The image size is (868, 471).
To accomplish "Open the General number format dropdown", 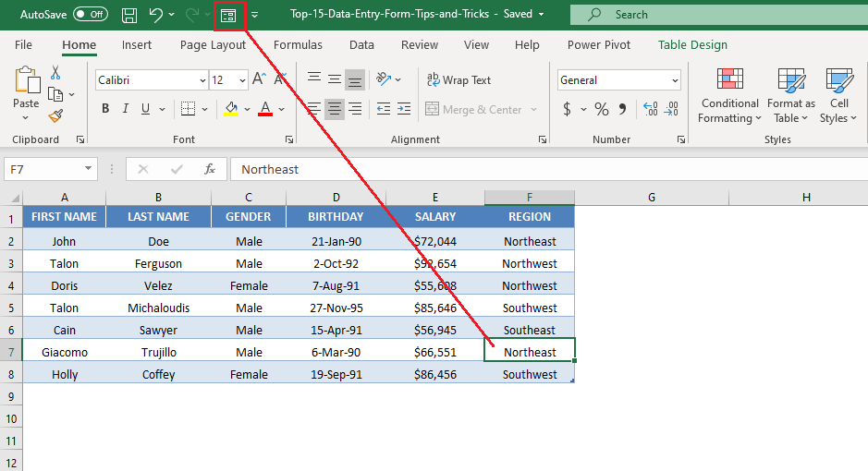I will click(675, 80).
